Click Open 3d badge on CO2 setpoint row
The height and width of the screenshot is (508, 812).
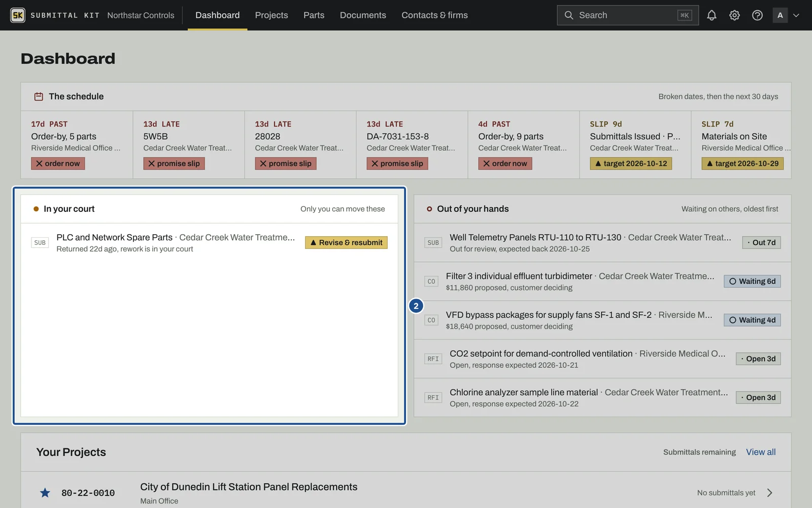pyautogui.click(x=758, y=359)
